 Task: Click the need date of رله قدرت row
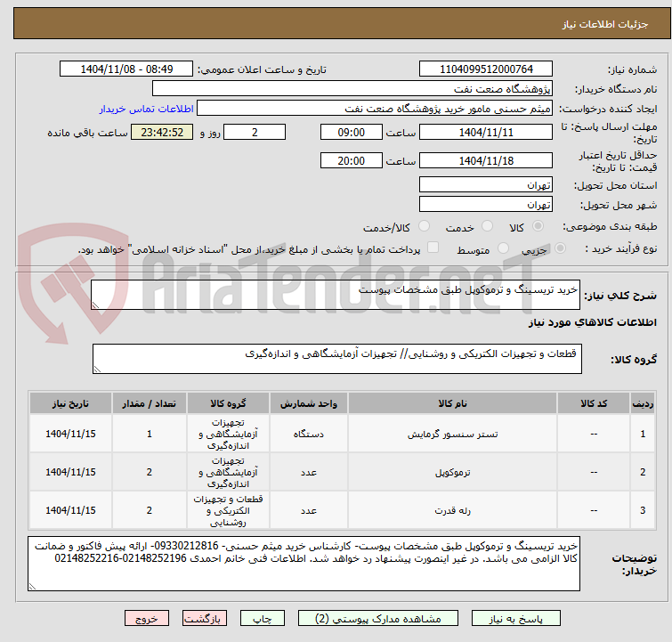point(70,510)
